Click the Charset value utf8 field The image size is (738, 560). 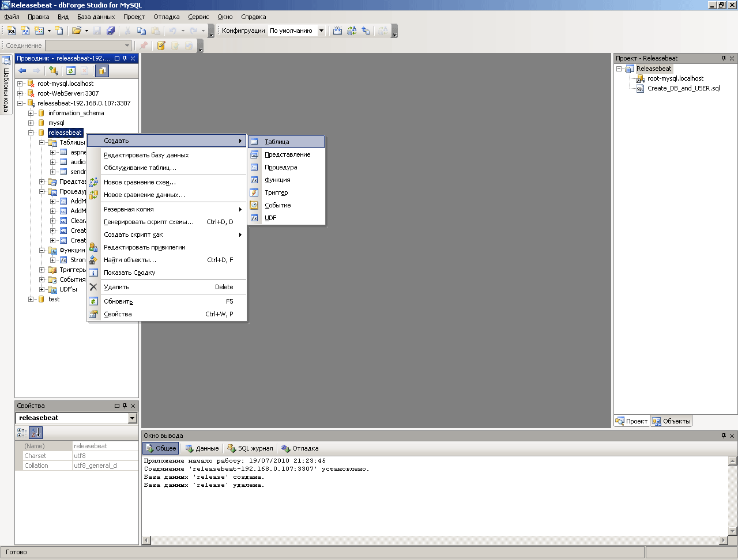105,456
